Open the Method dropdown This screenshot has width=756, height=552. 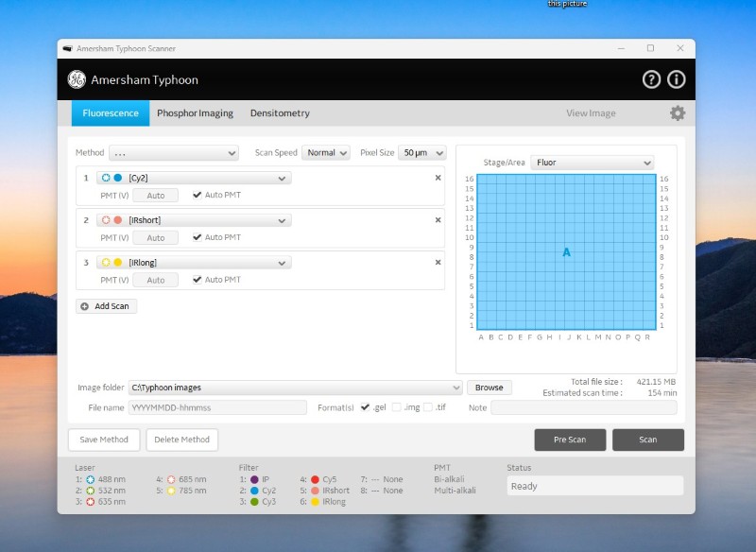(x=174, y=153)
